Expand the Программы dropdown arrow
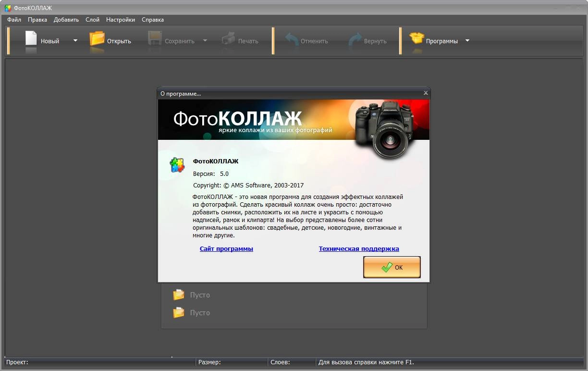588x371 pixels. (x=467, y=41)
